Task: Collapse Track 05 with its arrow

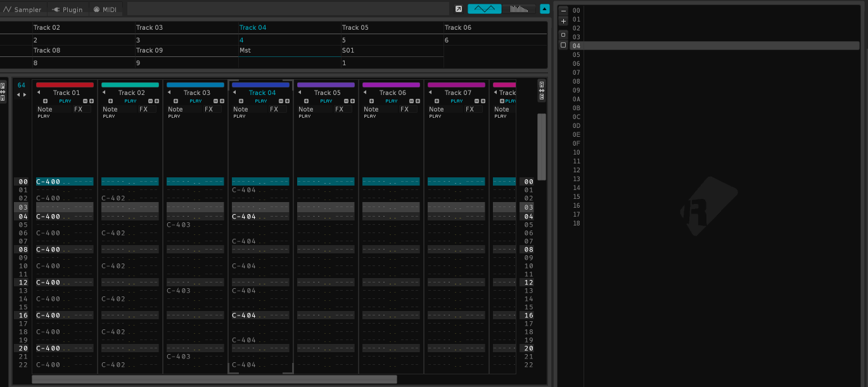Action: point(300,92)
